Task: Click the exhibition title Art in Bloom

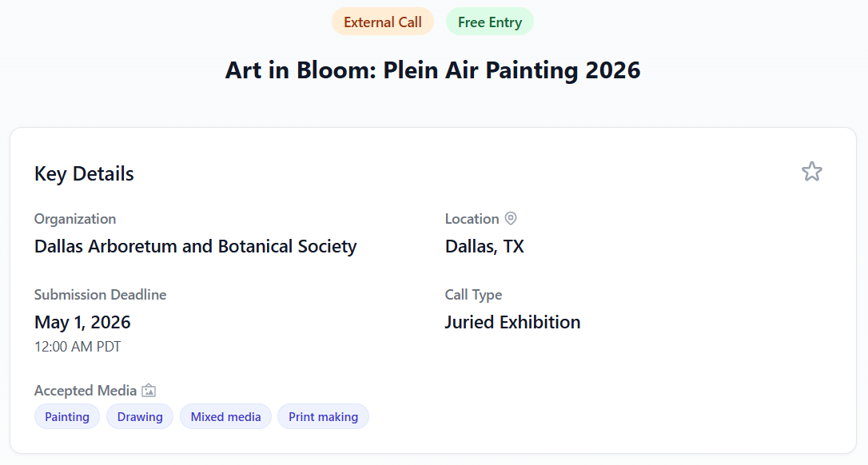Action: [433, 70]
